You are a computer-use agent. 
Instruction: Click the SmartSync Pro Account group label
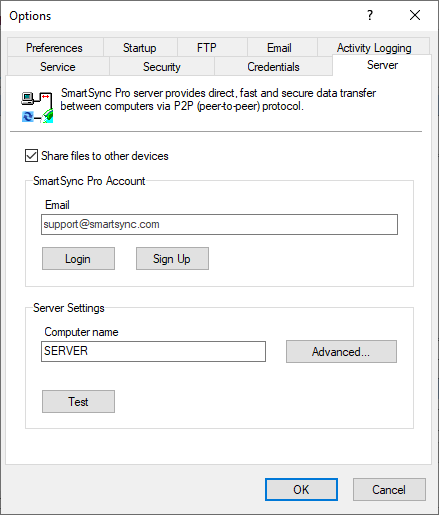89,181
